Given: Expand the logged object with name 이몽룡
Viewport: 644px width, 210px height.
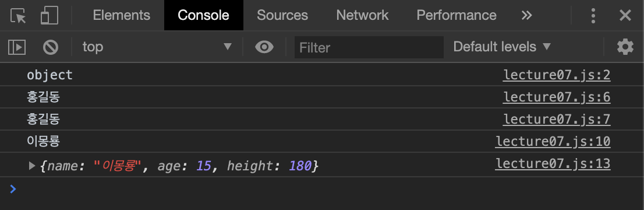Looking at the screenshot, I should [x=31, y=166].
